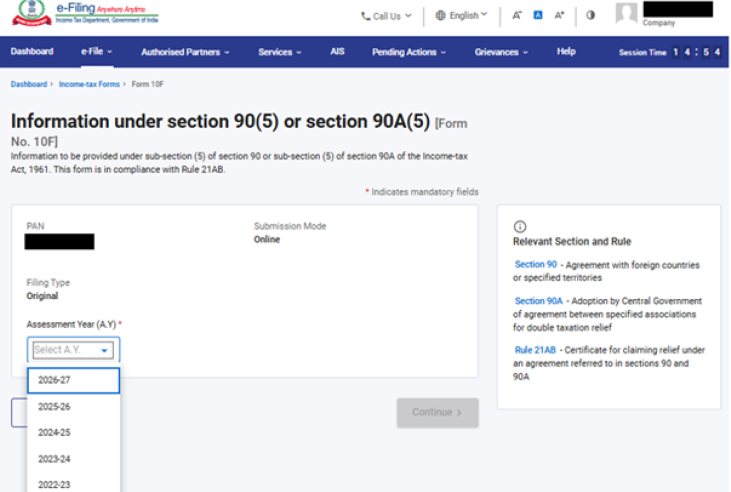Decrease the page font size
The width and height of the screenshot is (731, 492).
point(517,16)
